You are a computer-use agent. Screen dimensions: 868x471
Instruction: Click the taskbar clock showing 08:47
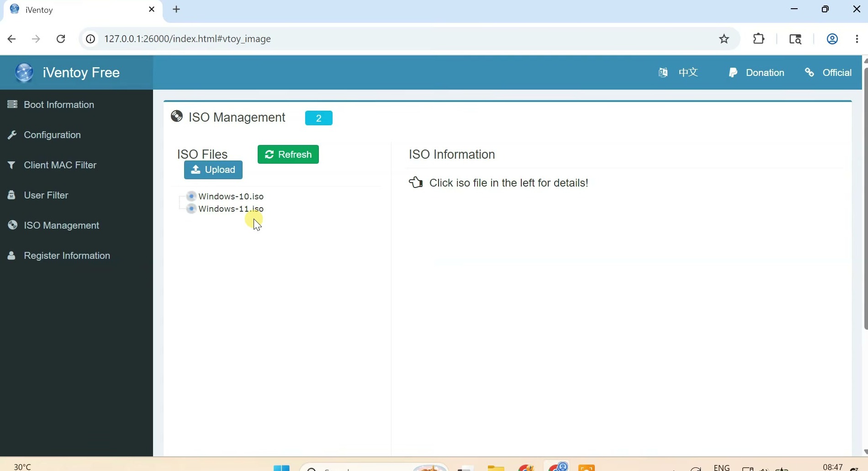coord(832,467)
